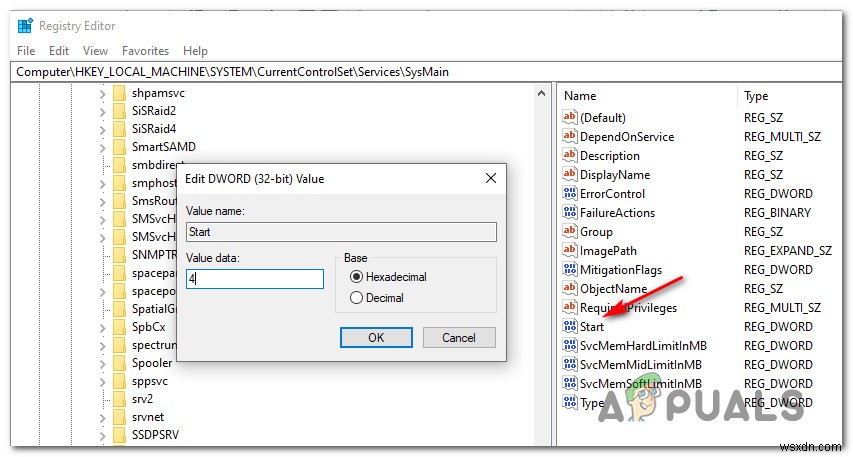The width and height of the screenshot is (853, 457).
Task: Click the registry path address bar
Action: (426, 72)
